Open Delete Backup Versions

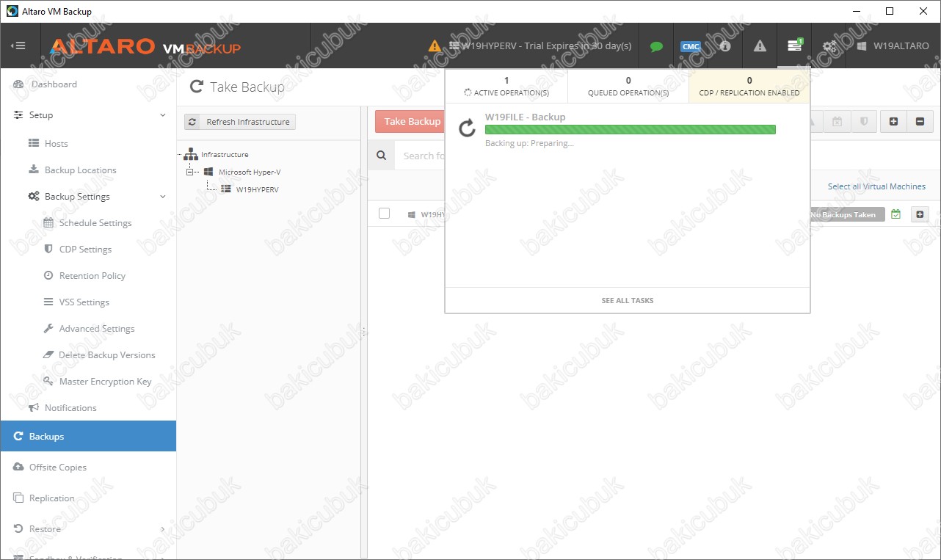click(107, 355)
